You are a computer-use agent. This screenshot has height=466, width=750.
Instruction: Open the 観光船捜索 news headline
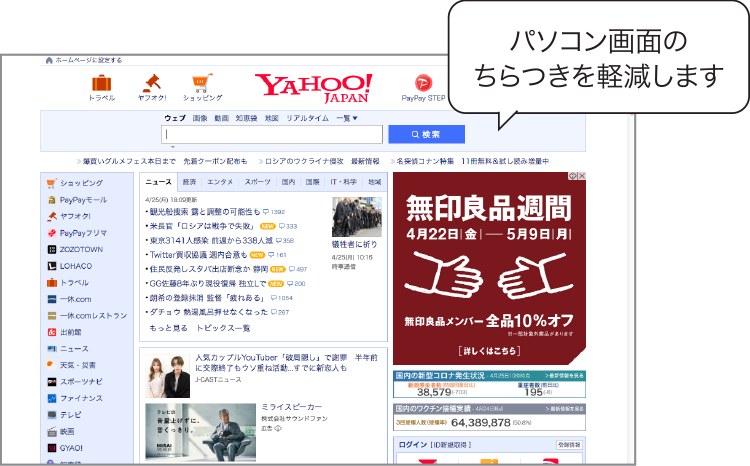coord(205,212)
